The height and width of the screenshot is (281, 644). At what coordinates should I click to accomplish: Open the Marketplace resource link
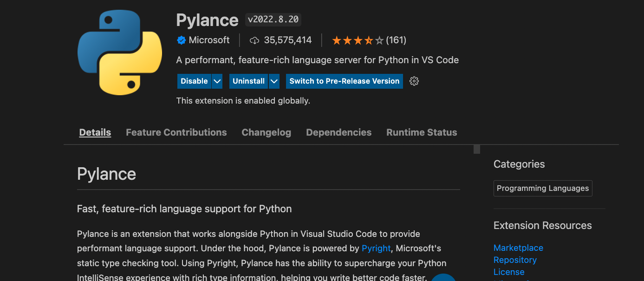[518, 248]
